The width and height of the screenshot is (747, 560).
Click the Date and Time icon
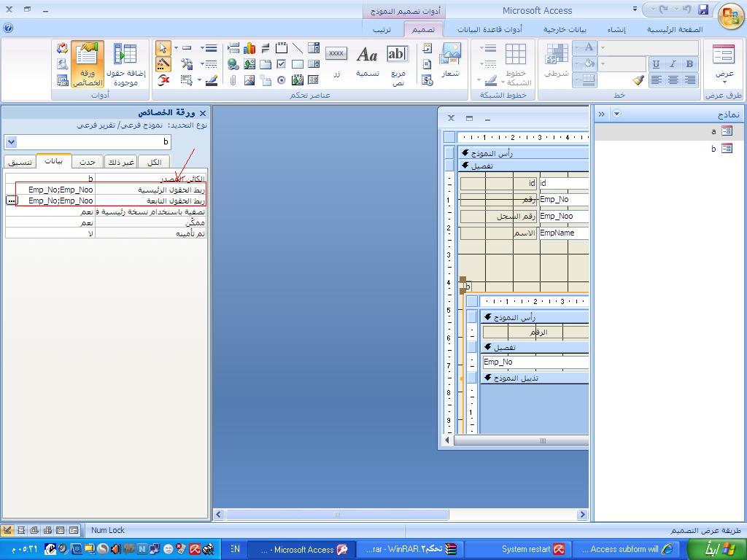click(427, 80)
